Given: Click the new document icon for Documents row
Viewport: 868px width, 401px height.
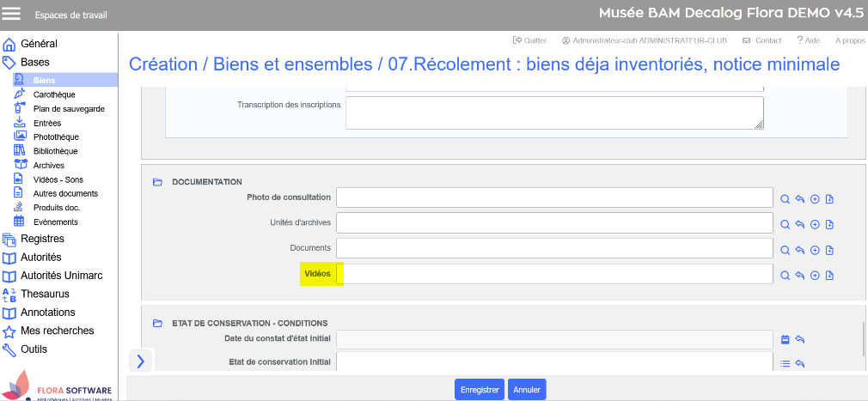Looking at the screenshot, I should (x=829, y=250).
